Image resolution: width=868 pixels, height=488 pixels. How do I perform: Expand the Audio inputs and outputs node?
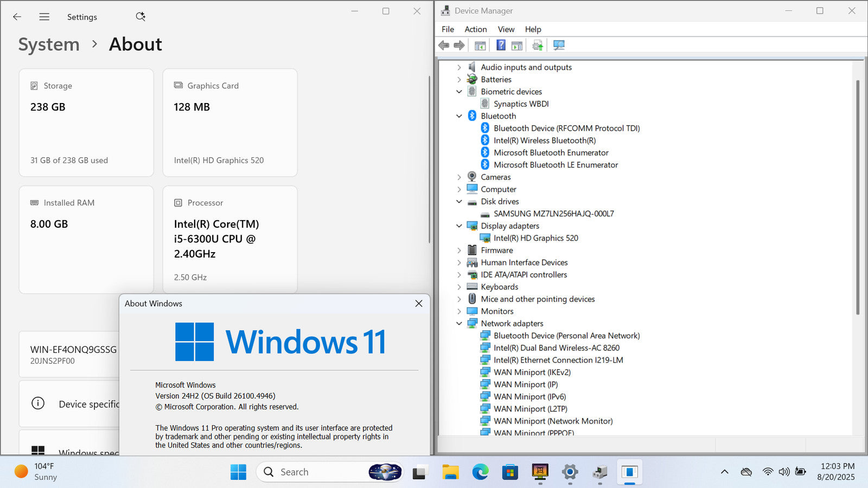[x=459, y=67]
